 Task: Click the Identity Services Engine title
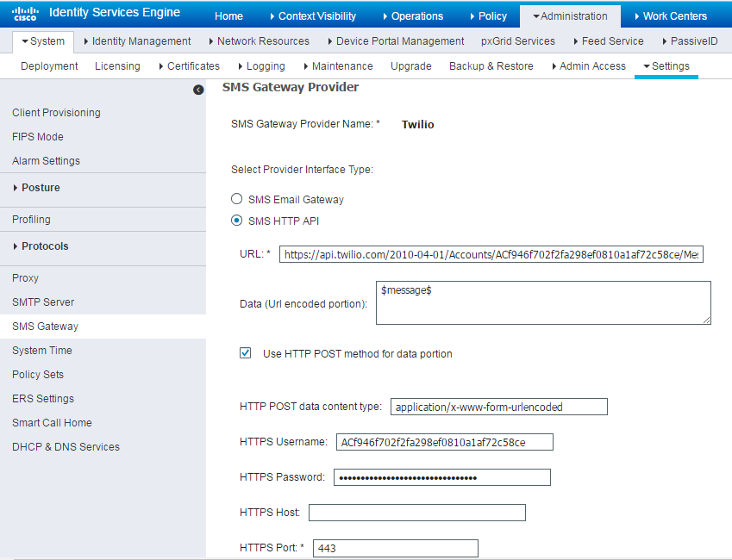pyautogui.click(x=115, y=13)
